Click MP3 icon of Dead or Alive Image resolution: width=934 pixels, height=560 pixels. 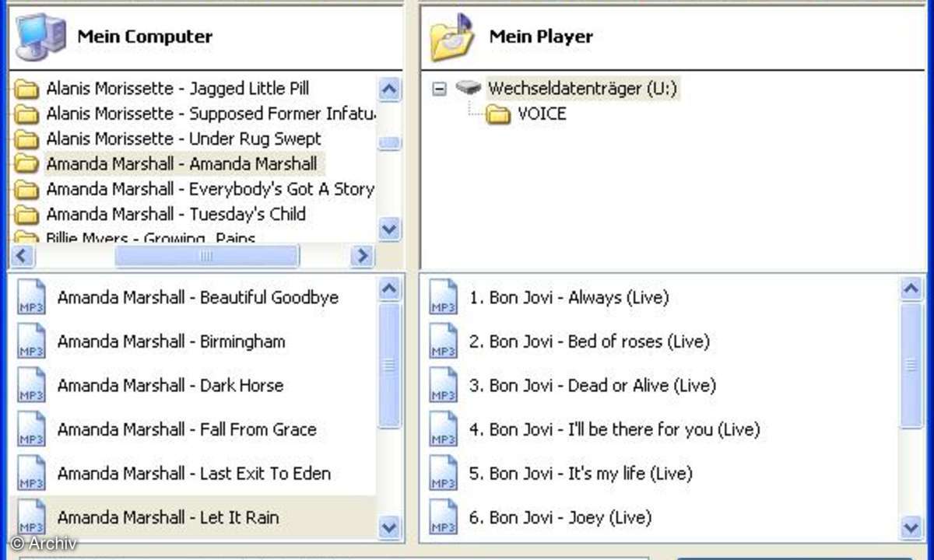point(444,386)
